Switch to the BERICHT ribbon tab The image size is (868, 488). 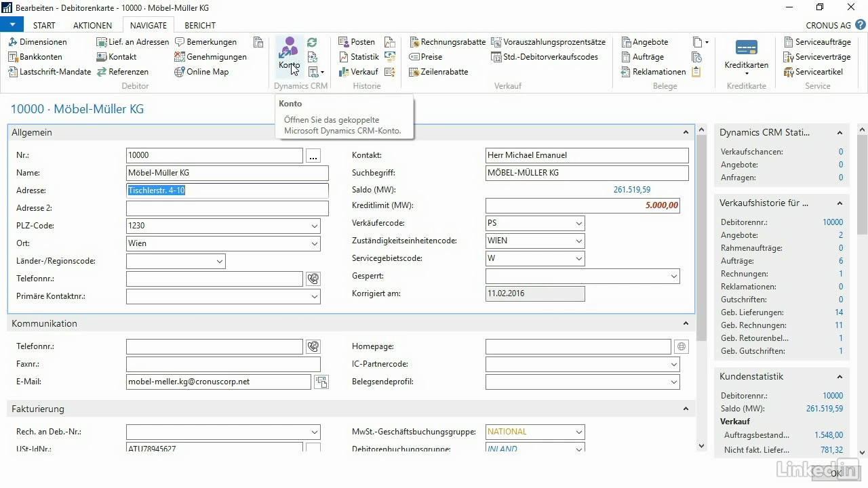point(200,25)
